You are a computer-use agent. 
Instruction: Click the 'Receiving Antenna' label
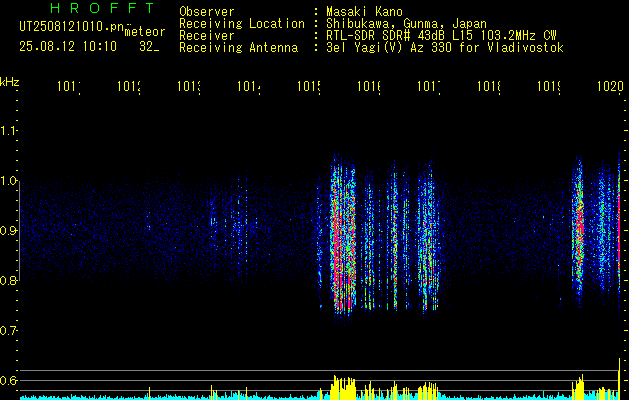pyautogui.click(x=238, y=48)
